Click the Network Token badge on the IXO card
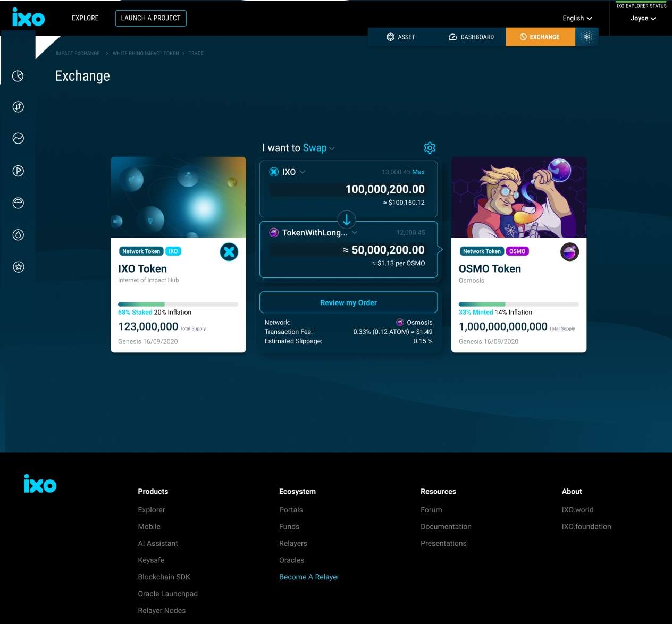Image resolution: width=672 pixels, height=624 pixels. 141,251
